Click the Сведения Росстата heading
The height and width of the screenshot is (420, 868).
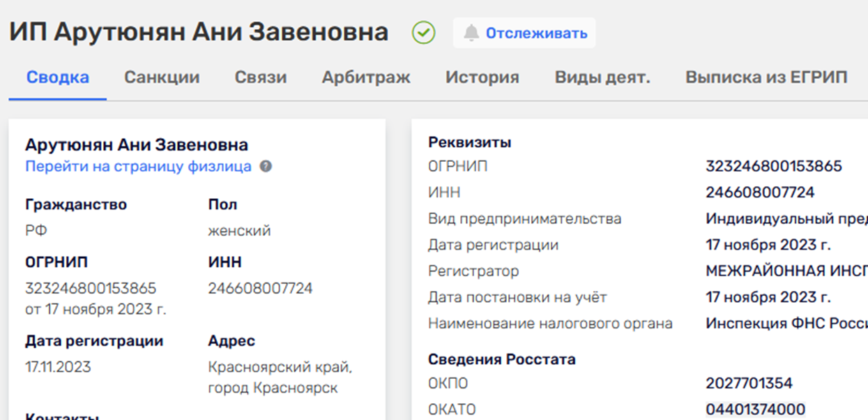(502, 360)
